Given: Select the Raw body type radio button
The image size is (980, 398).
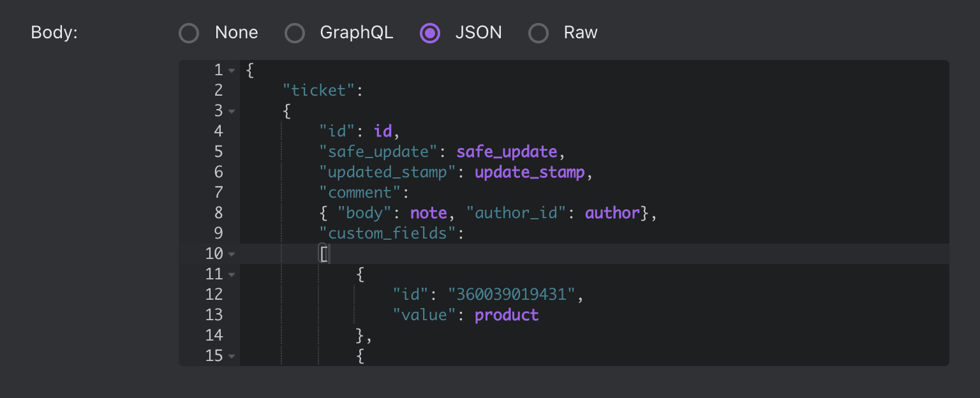Looking at the screenshot, I should pyautogui.click(x=538, y=33).
